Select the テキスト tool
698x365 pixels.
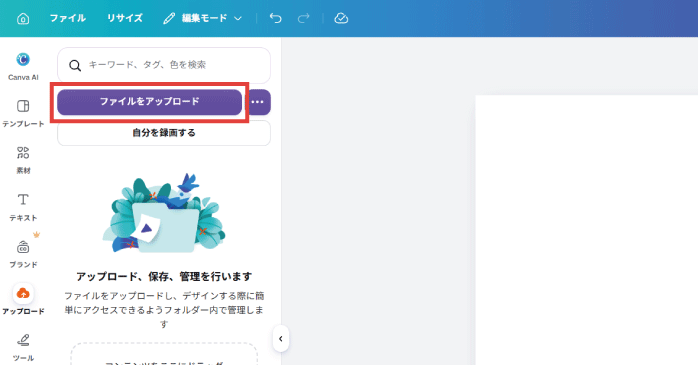click(x=23, y=207)
